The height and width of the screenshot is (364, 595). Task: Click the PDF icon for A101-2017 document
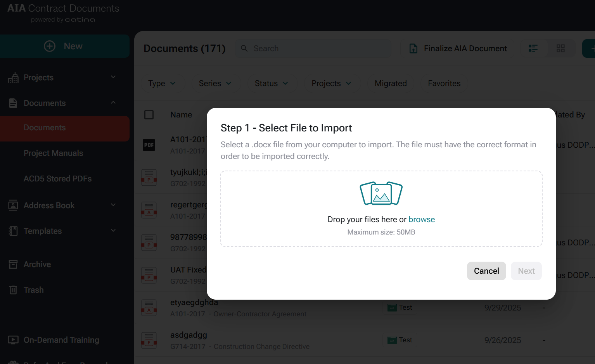pyautogui.click(x=149, y=145)
